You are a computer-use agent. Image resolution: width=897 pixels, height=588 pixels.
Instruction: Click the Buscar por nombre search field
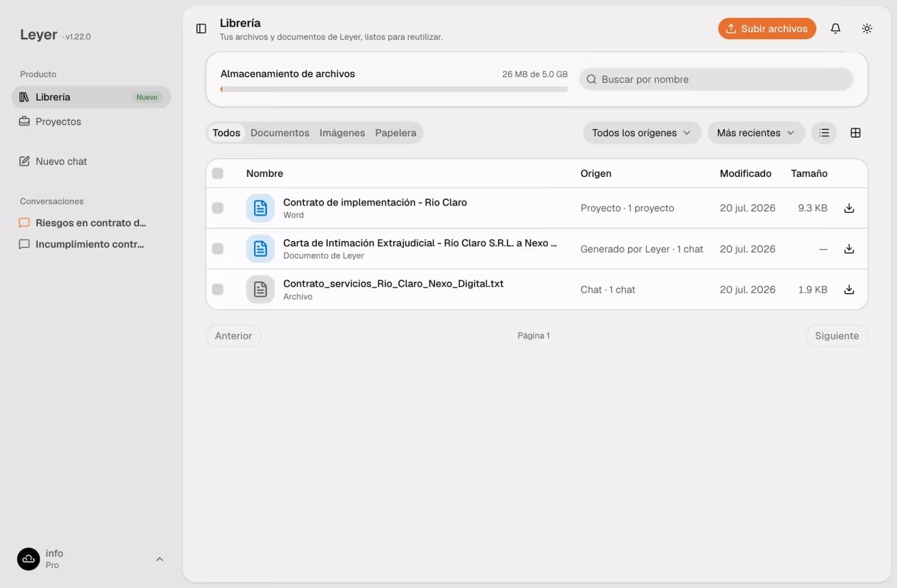click(x=716, y=79)
